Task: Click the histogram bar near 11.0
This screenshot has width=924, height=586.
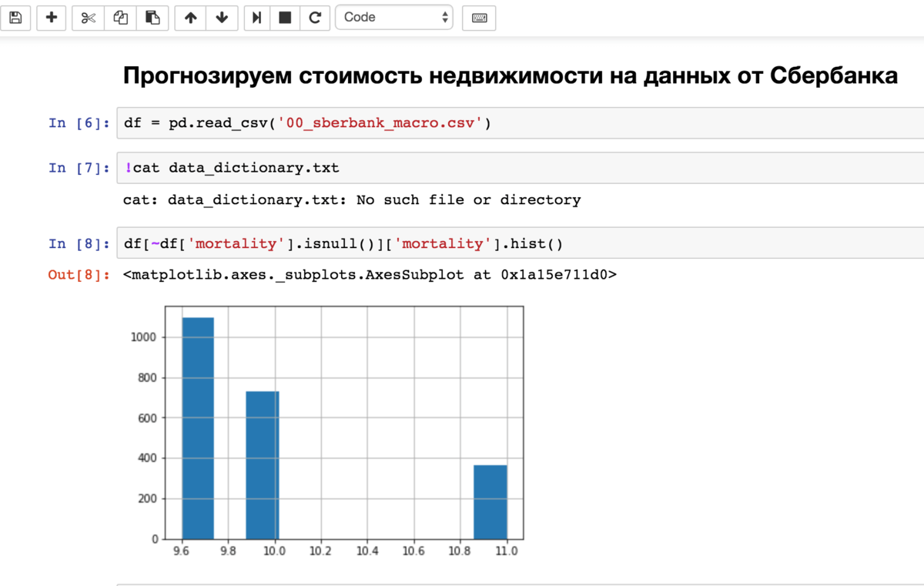Action: coord(490,502)
